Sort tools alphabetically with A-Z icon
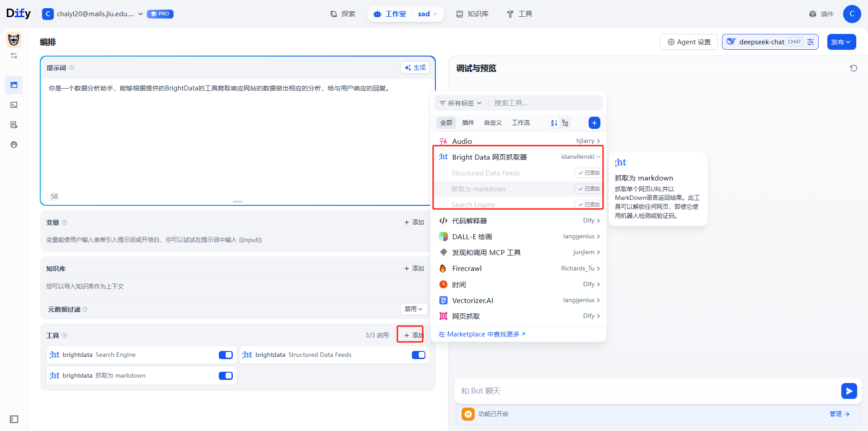The width and height of the screenshot is (868, 431). [554, 123]
